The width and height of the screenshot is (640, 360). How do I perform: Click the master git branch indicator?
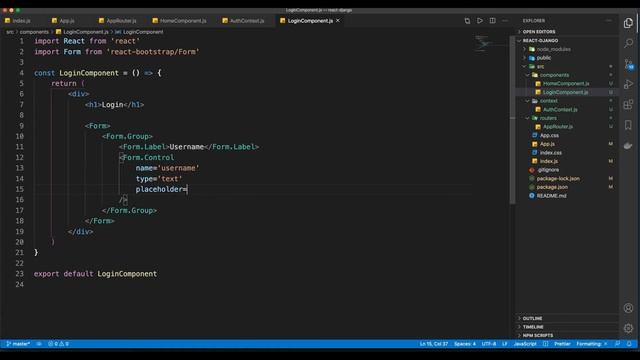coord(18,344)
